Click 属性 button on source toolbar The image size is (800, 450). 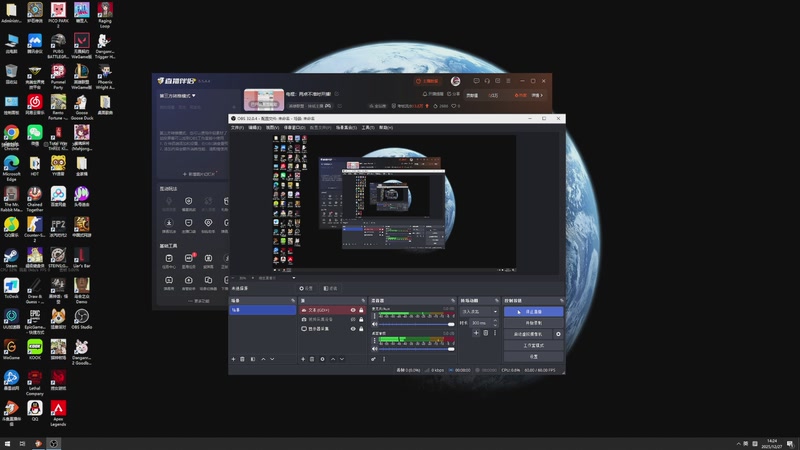[x=306, y=288]
